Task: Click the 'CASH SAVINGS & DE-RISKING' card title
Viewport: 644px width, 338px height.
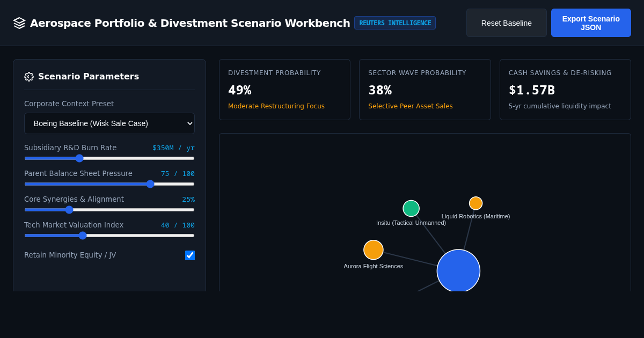Action: click(x=560, y=73)
